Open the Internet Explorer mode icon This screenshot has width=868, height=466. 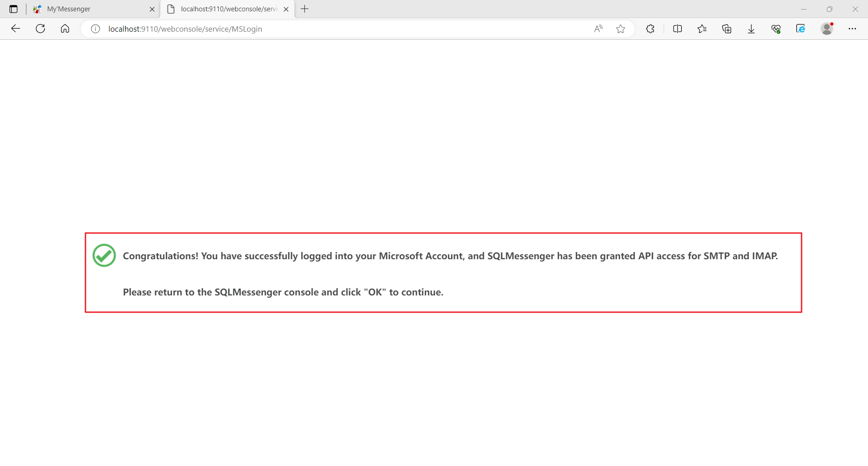coord(801,29)
